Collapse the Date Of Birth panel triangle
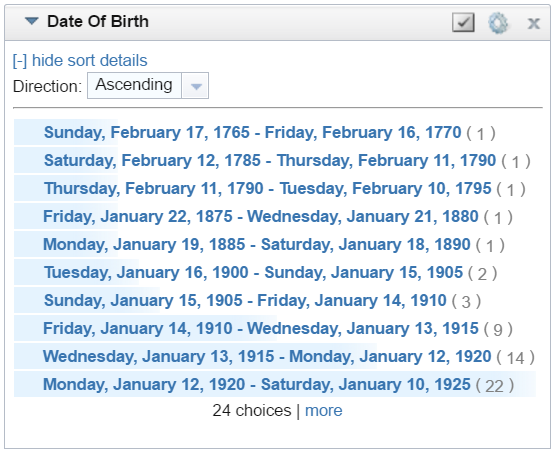 [x=31, y=21]
